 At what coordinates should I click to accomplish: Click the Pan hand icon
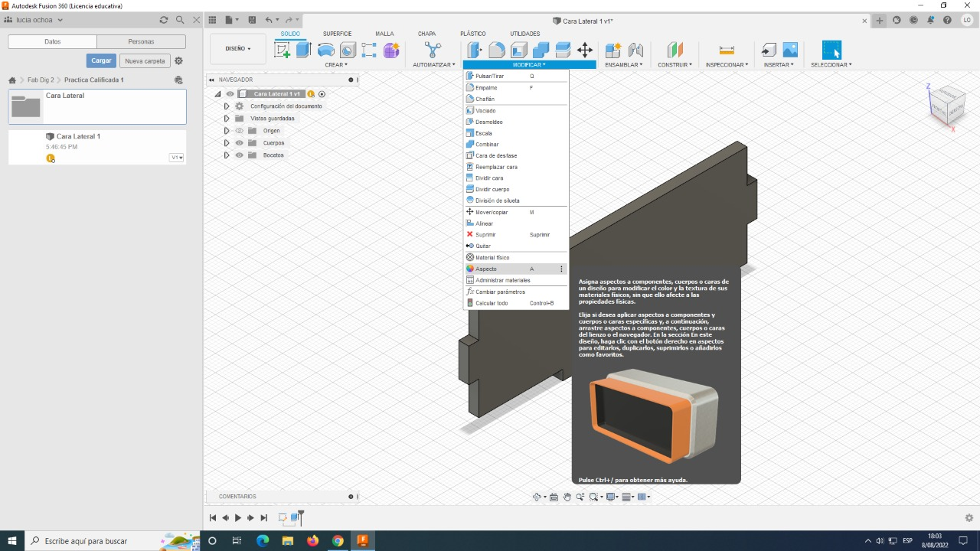567,497
